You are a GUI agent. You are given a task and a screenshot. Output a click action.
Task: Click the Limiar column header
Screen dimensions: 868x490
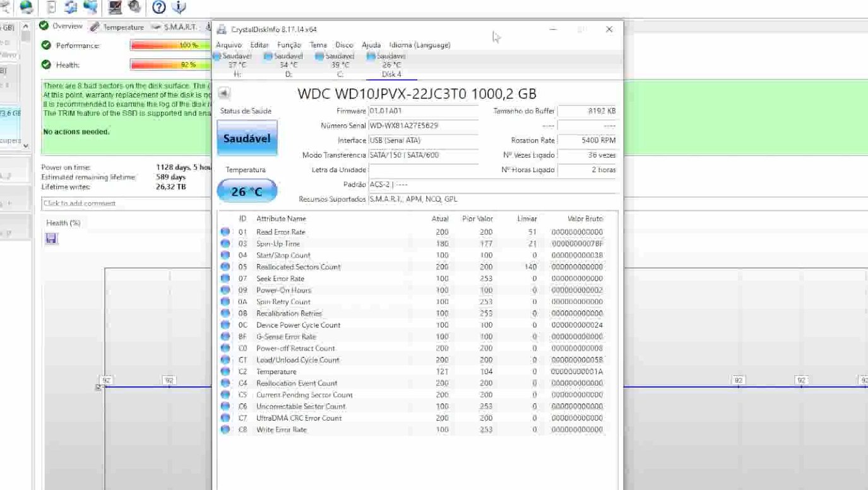tap(527, 219)
